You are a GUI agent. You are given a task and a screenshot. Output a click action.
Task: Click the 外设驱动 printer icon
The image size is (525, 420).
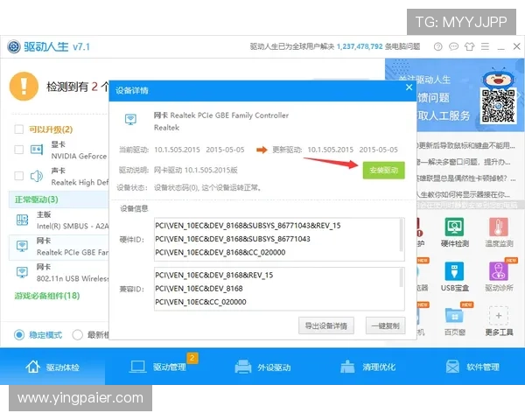coord(243,367)
